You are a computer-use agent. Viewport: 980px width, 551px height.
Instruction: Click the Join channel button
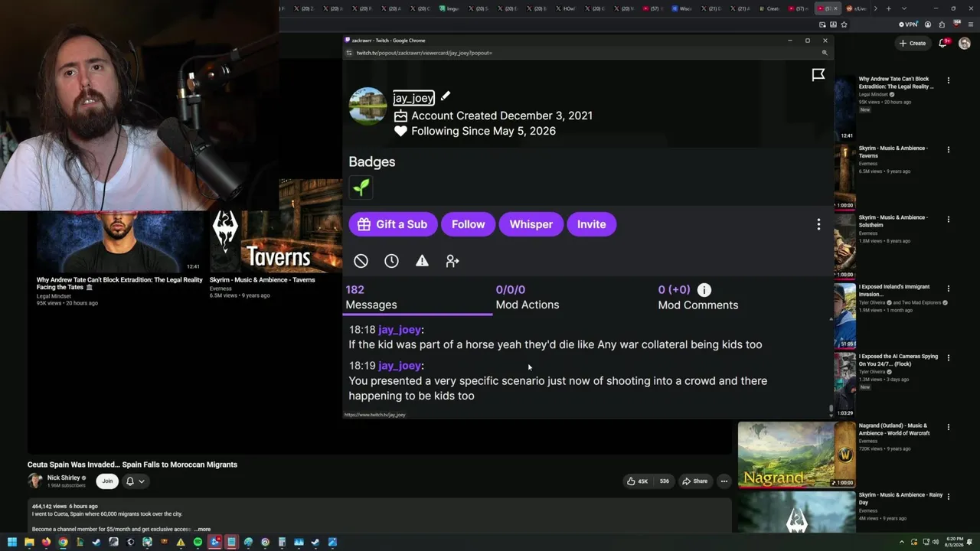(107, 481)
